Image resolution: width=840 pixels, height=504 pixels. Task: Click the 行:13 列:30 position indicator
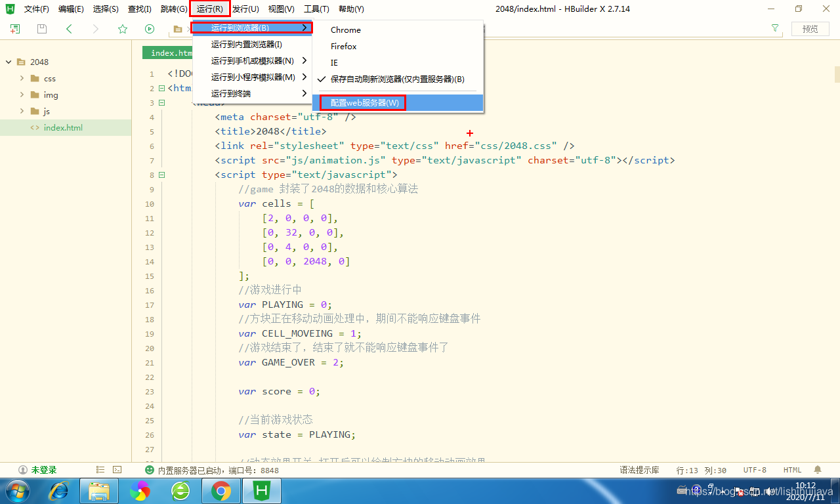[701, 470]
